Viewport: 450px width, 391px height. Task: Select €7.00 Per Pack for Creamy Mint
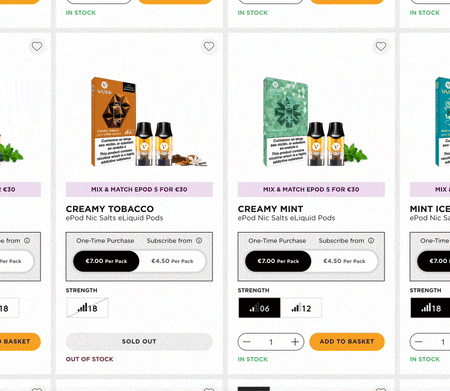click(x=278, y=261)
